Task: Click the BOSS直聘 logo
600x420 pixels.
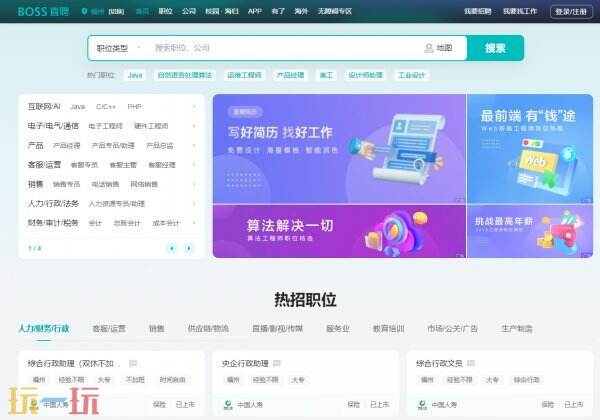Action: pyautogui.click(x=43, y=11)
